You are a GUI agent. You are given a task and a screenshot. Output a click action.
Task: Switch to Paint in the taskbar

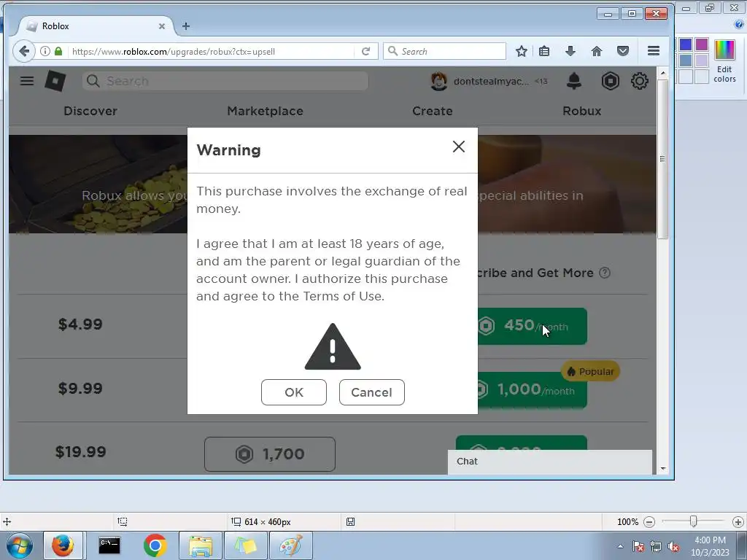click(x=291, y=545)
